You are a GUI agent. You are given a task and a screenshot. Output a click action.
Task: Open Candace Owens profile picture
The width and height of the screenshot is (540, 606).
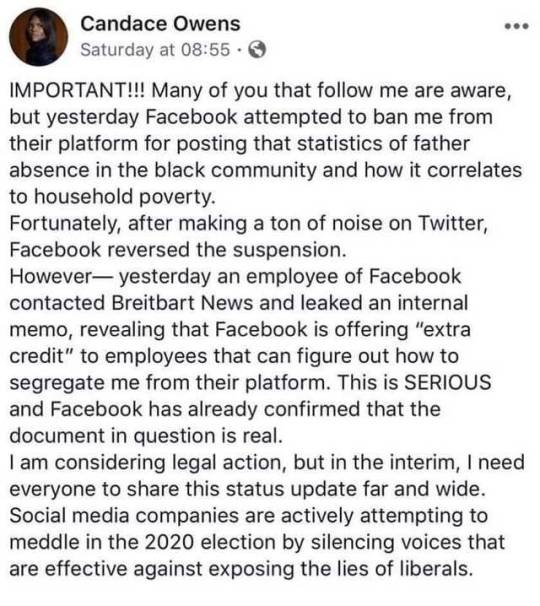tap(38, 37)
